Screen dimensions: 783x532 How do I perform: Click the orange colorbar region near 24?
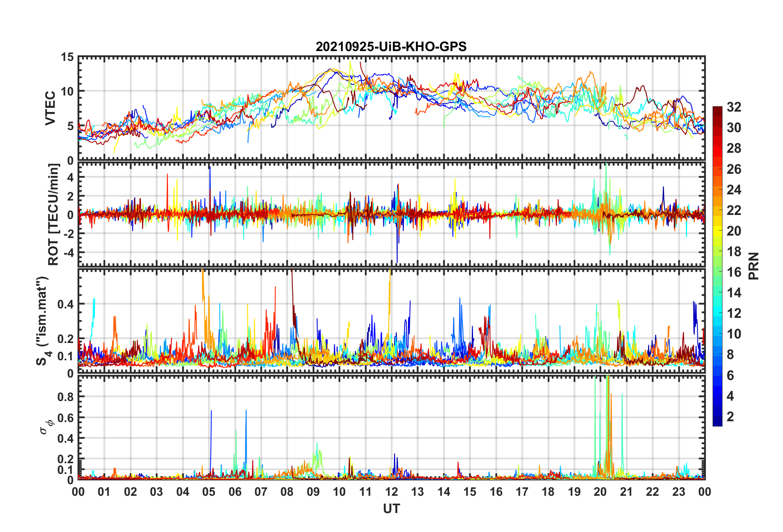(x=718, y=189)
